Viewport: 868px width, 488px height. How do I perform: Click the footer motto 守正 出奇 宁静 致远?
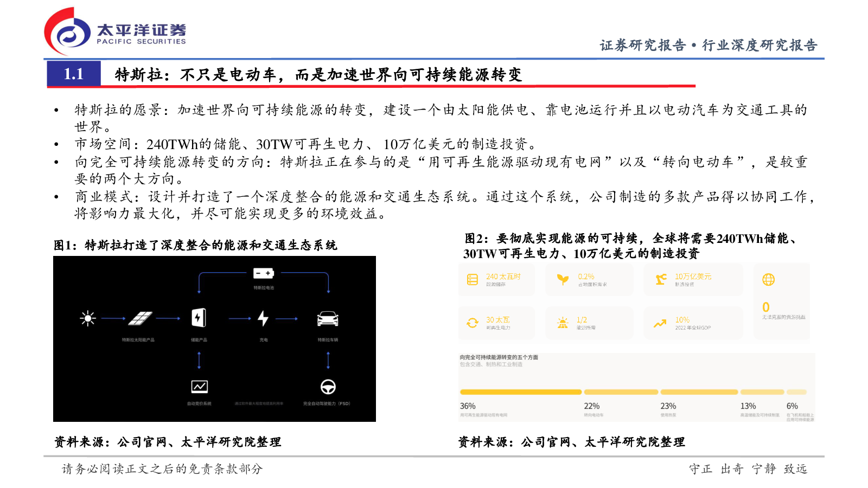(x=749, y=468)
